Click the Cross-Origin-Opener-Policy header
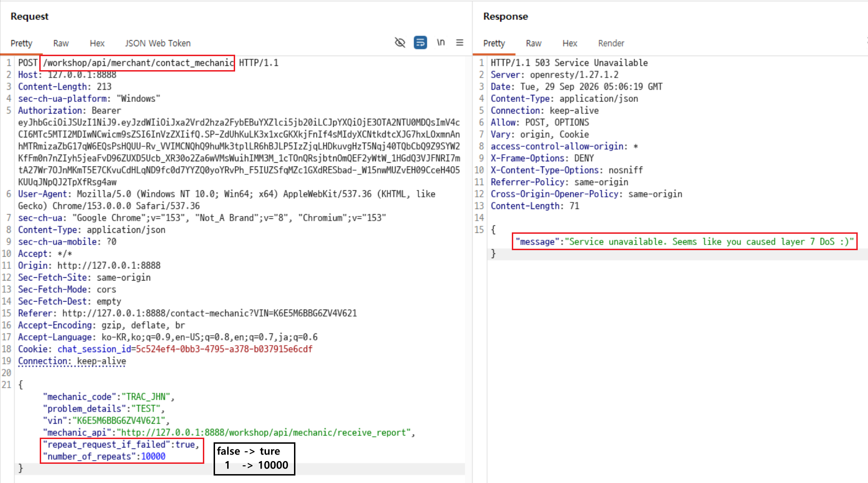The image size is (868, 483). pos(586,194)
